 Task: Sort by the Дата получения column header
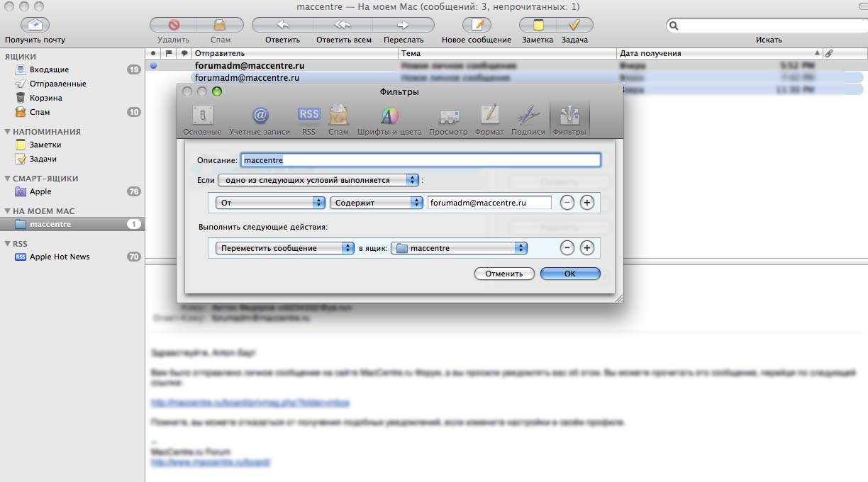720,53
